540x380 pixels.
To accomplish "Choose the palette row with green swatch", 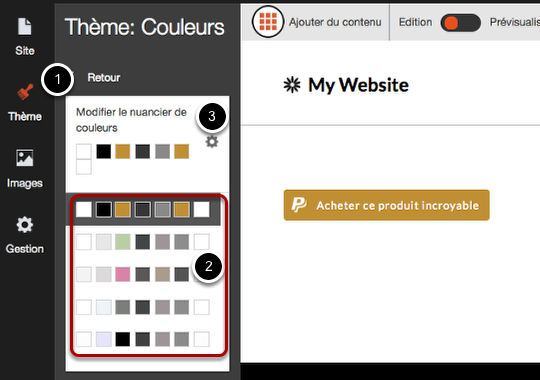I will [x=143, y=242].
